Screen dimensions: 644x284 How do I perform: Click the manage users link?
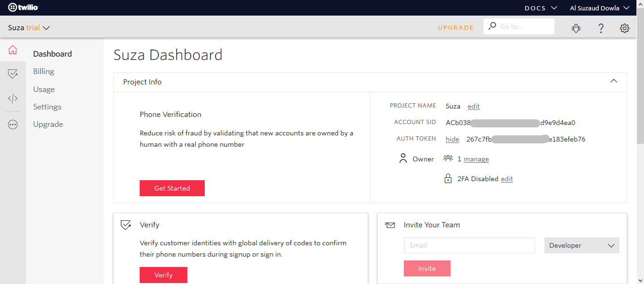[x=476, y=159]
